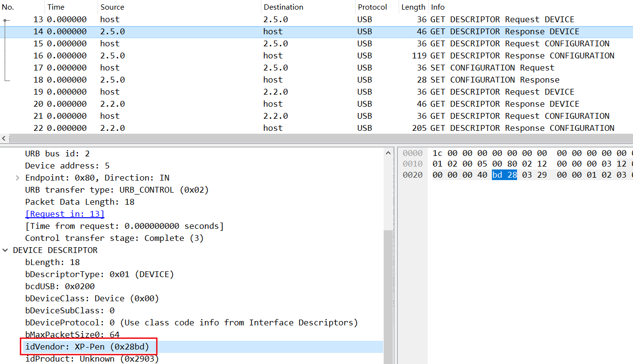
Task: Click Length value 46 in packet 20
Action: [x=421, y=104]
